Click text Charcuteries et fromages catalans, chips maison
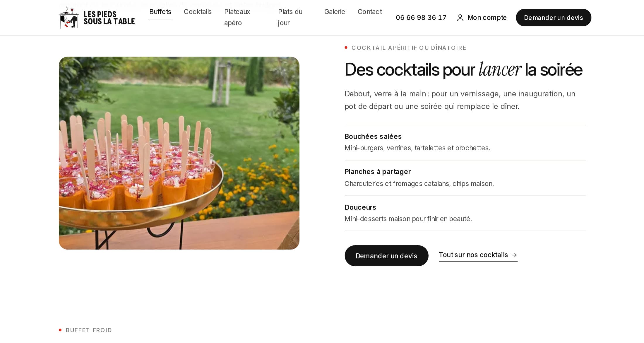Screen dimensions: 644x343 pos(419,184)
